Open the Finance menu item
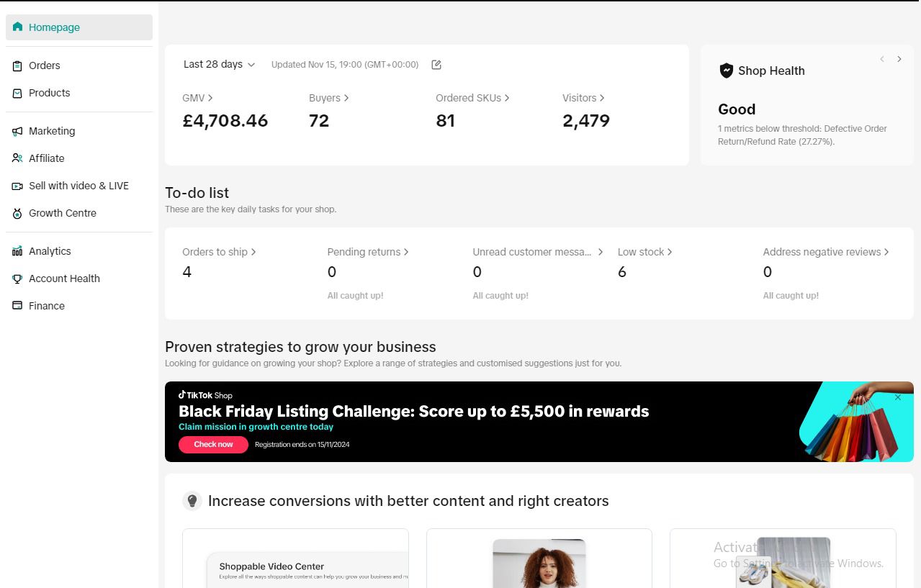Viewport: 921px width, 588px height. point(47,306)
